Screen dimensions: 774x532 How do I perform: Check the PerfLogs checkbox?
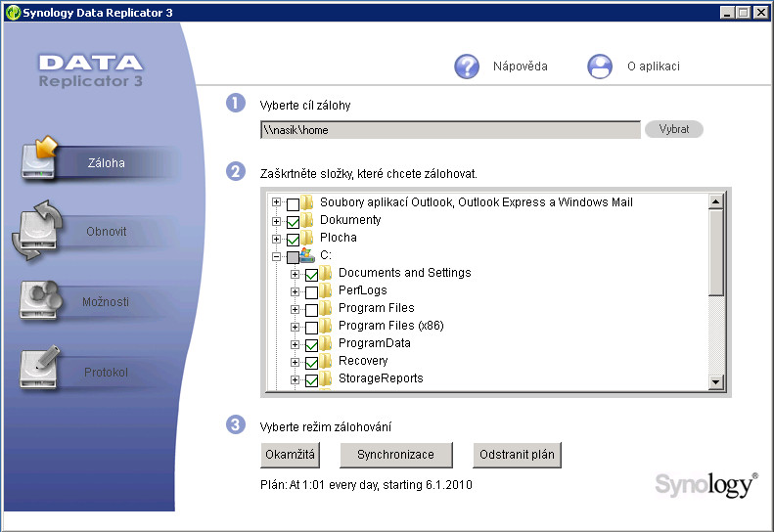point(311,292)
